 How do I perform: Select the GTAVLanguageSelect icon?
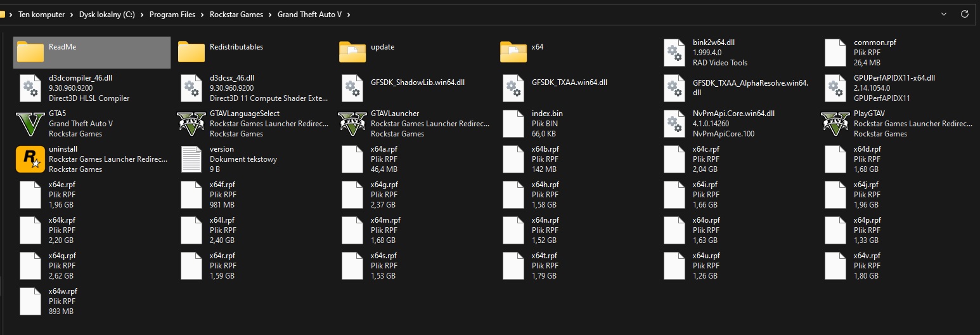191,124
